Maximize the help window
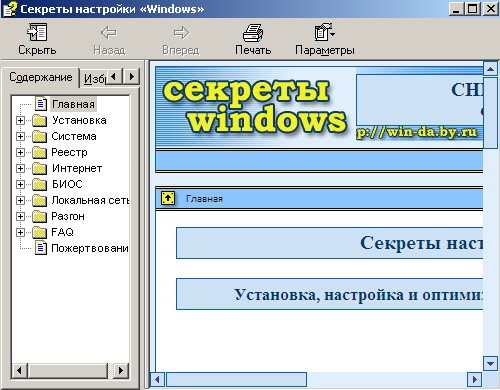Image resolution: width=500 pixels, height=390 pixels. [472, 9]
